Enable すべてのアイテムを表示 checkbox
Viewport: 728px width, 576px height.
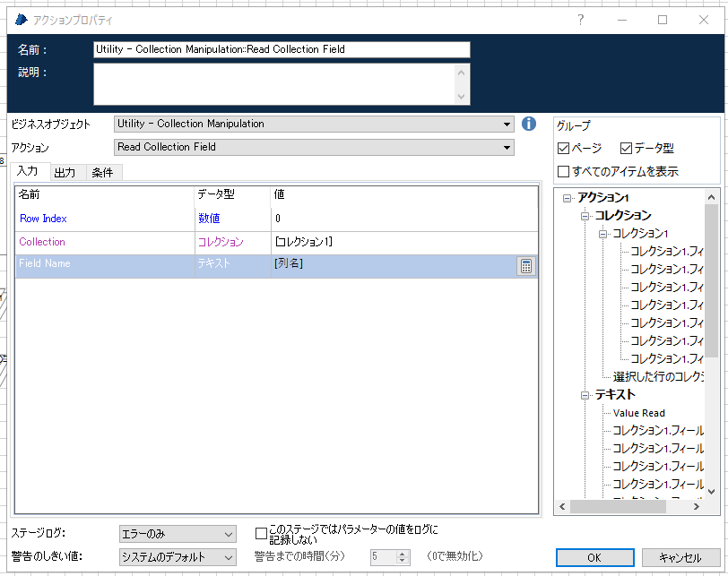(563, 172)
